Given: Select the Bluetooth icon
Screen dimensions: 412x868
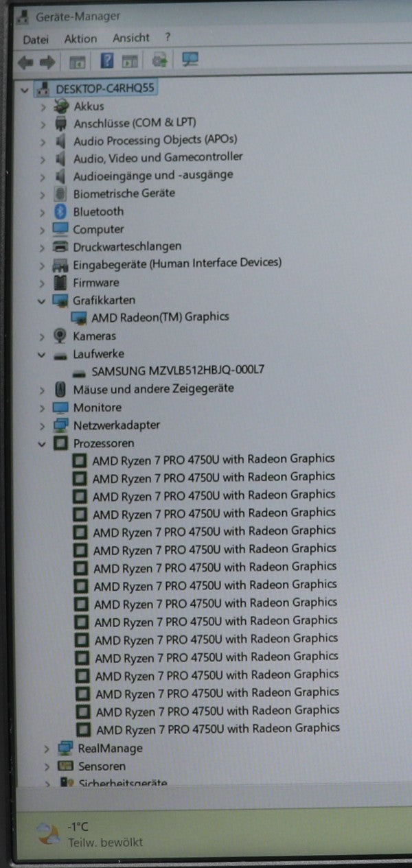Looking at the screenshot, I should click(x=60, y=211).
